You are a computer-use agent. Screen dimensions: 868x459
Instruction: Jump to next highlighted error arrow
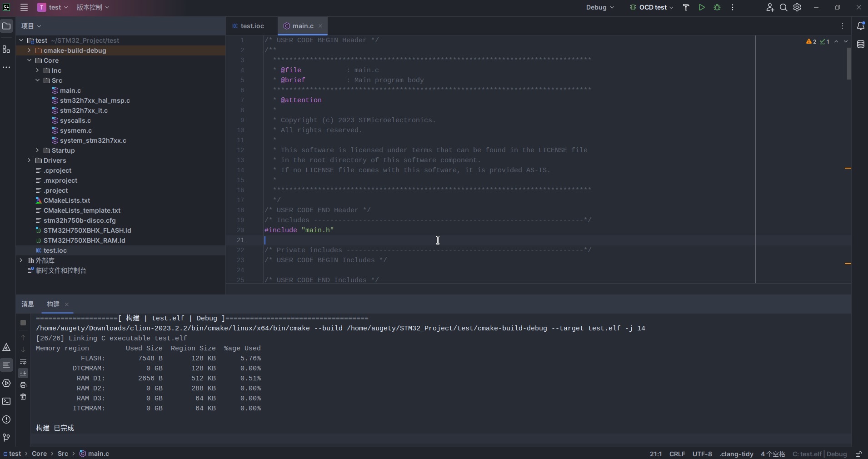pos(846,41)
